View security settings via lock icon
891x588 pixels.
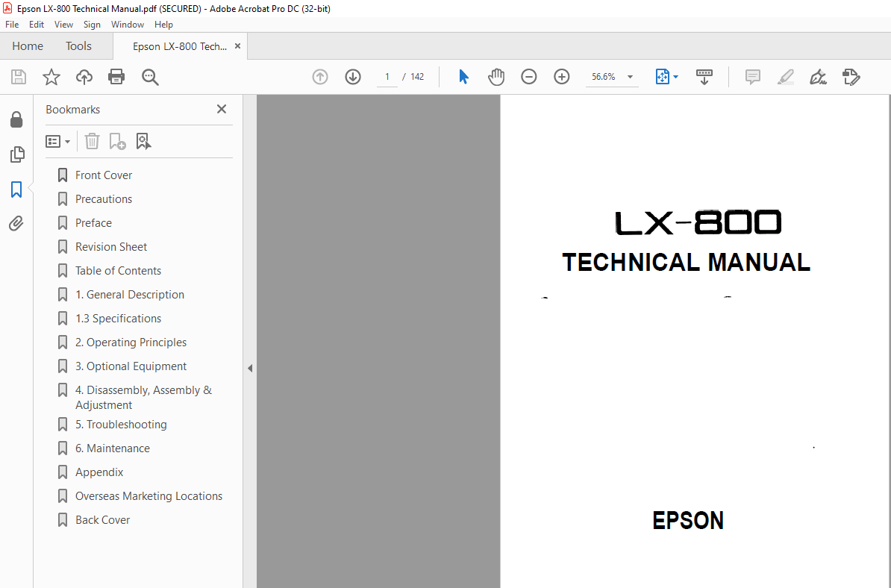pos(16,119)
